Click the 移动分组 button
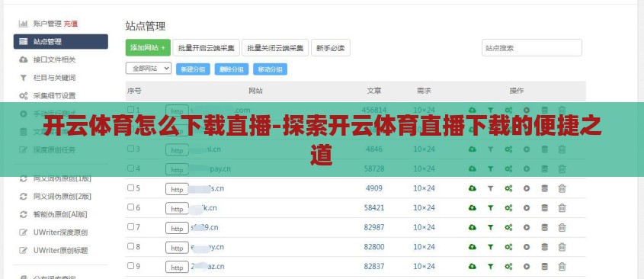 (x=270, y=69)
